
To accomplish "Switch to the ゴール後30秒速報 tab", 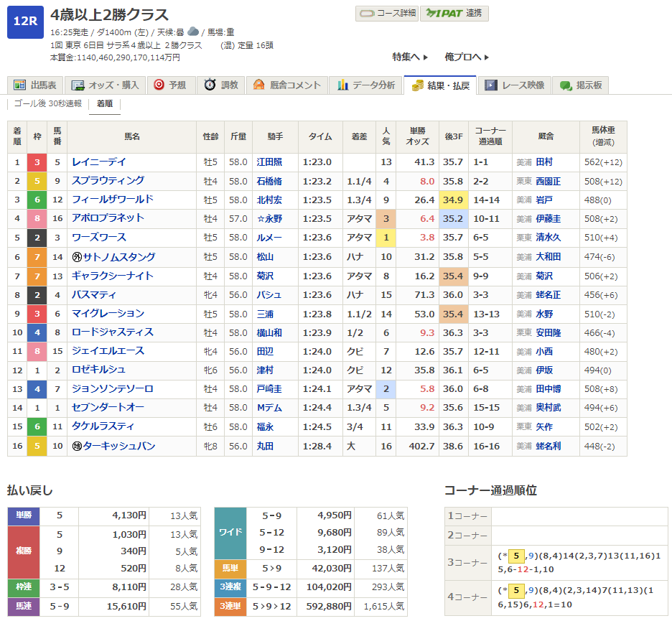I will [x=48, y=104].
